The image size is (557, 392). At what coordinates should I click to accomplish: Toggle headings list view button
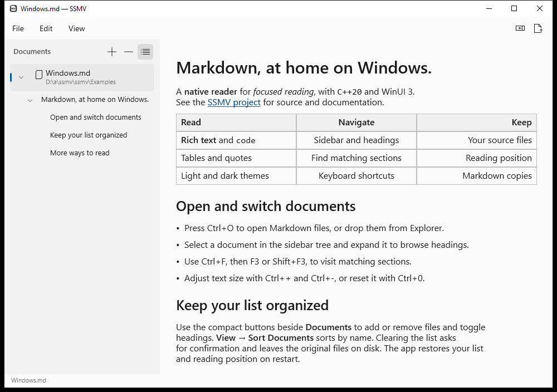click(x=145, y=52)
